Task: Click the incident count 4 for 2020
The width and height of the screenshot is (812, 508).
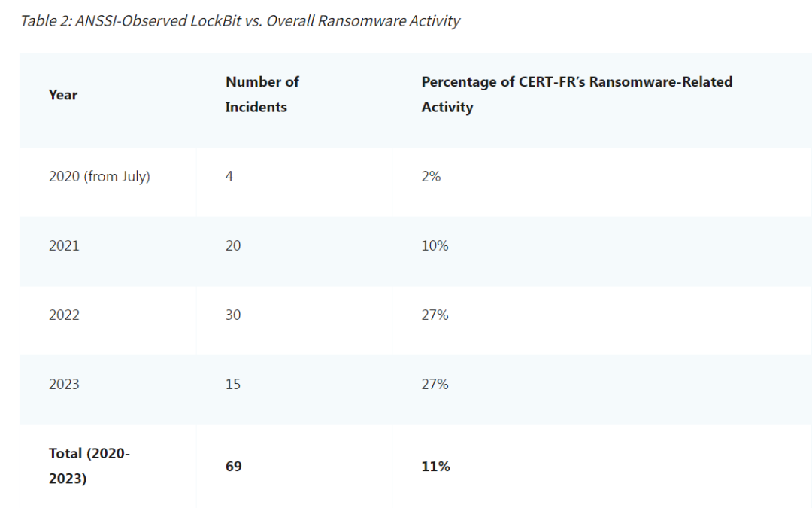Action: [229, 177]
